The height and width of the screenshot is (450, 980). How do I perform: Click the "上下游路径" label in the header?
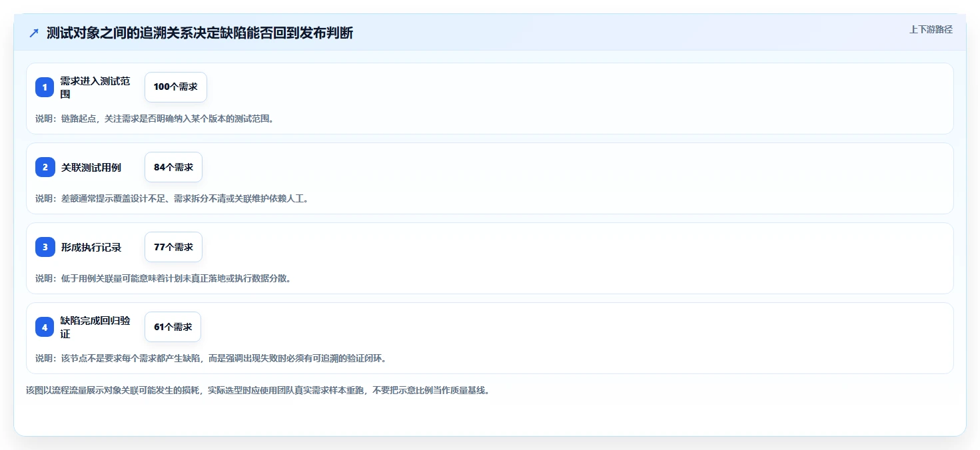931,29
